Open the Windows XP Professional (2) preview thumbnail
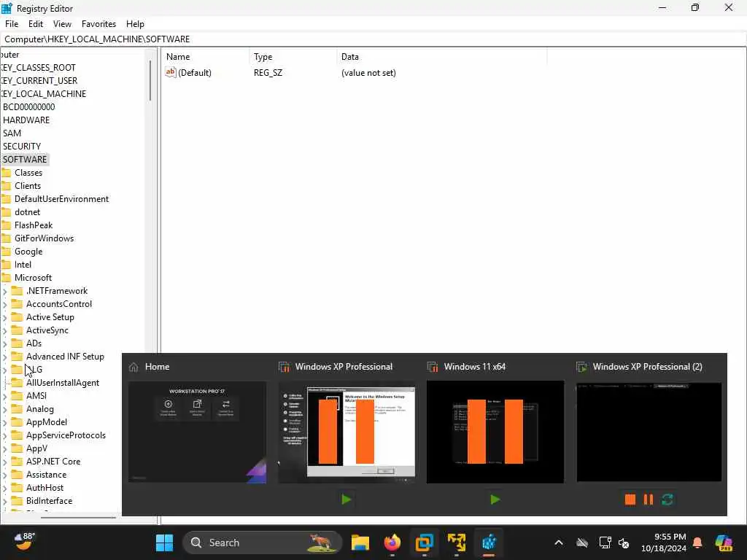Screen dimensions: 747x560 point(649,432)
